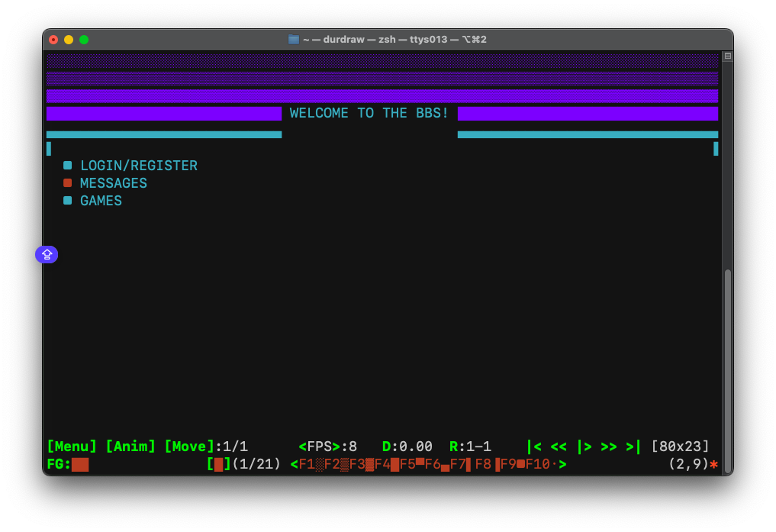Click the LOGIN/REGISTER text on canvas
This screenshot has height=532, width=776.
(139, 166)
